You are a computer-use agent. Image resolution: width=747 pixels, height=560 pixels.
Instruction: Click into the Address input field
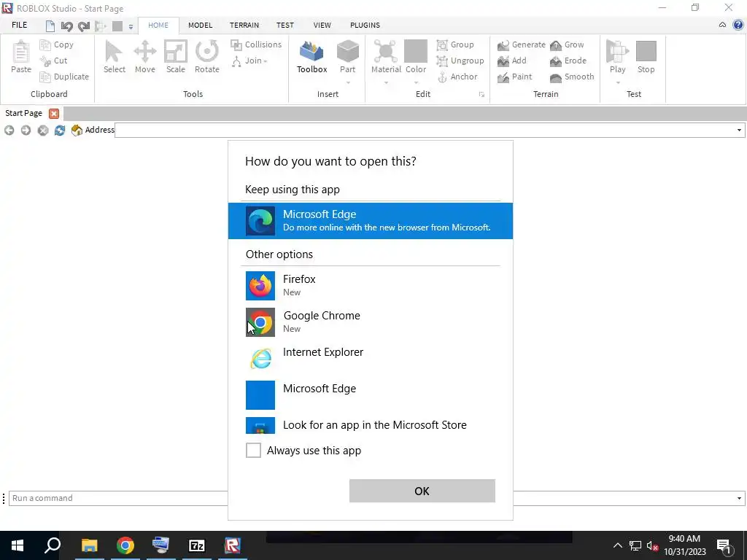[x=424, y=130]
